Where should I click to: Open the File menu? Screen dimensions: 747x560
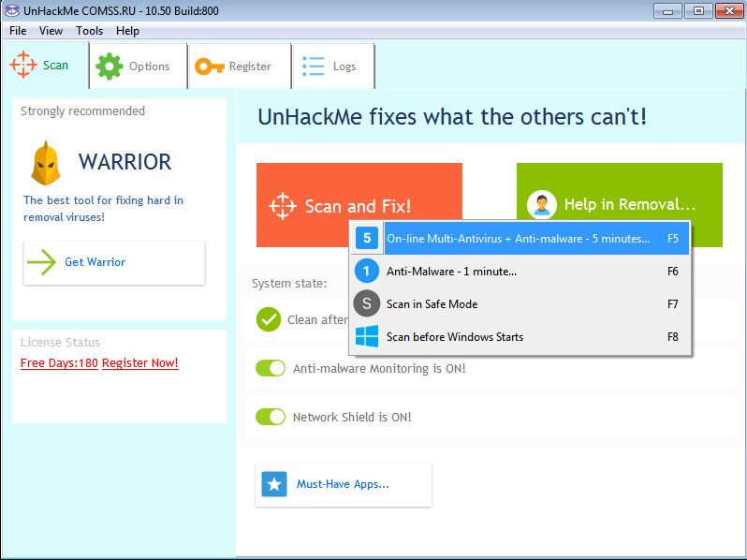[18, 31]
